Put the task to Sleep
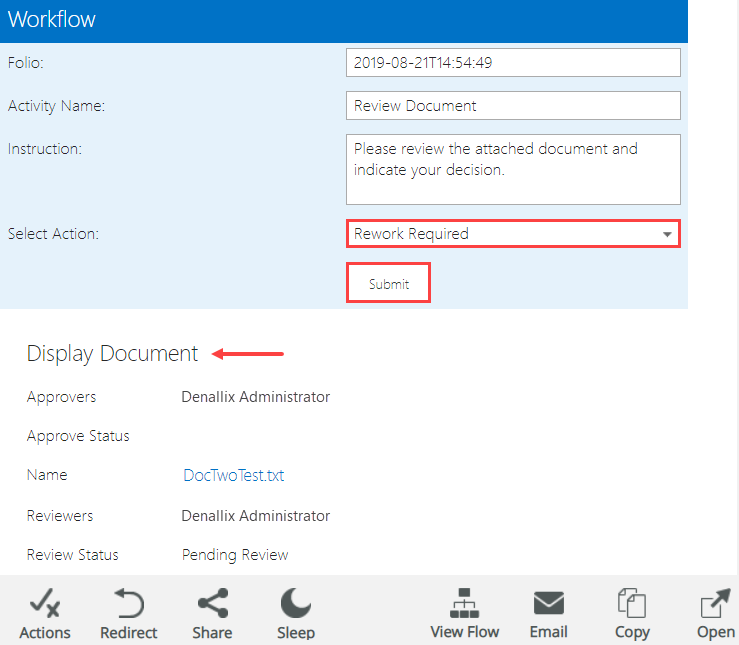 tap(296, 604)
